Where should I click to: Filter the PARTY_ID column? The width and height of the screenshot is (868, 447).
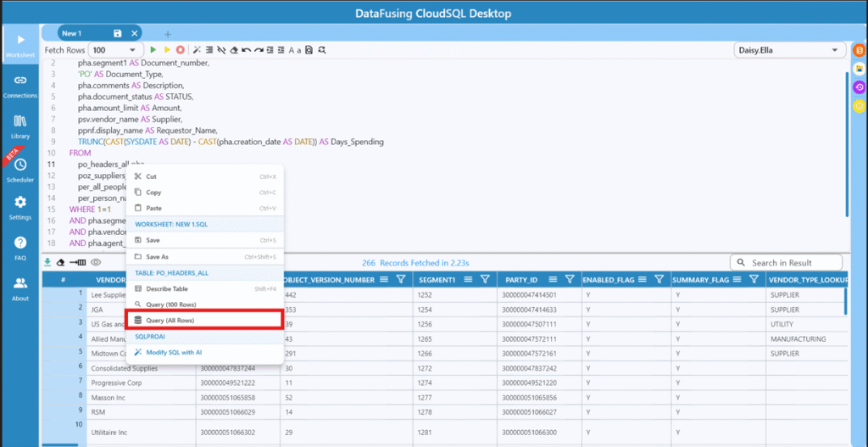tap(569, 280)
